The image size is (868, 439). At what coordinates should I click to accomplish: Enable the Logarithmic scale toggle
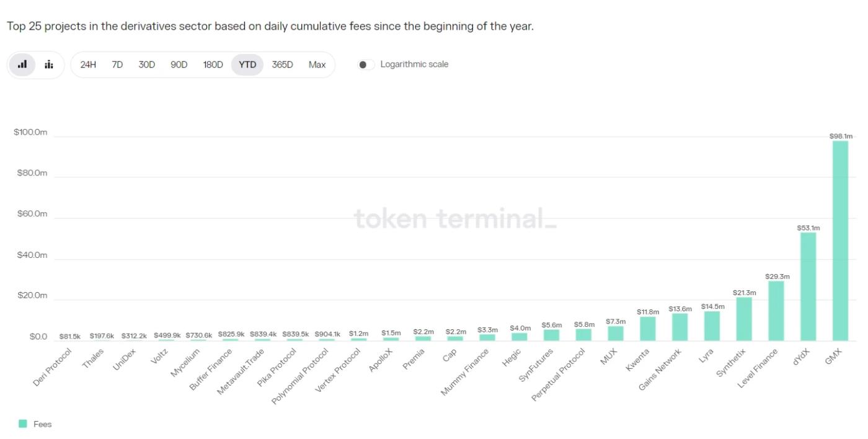point(366,63)
